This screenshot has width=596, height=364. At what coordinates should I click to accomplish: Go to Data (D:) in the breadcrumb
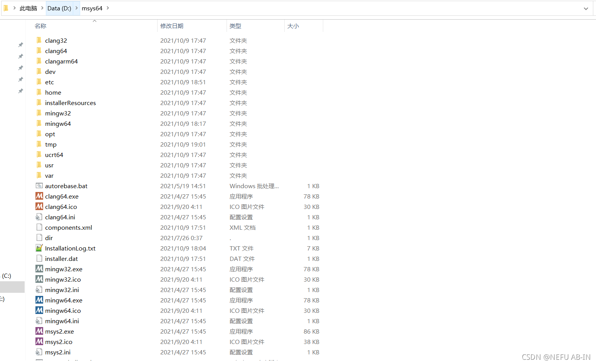59,8
